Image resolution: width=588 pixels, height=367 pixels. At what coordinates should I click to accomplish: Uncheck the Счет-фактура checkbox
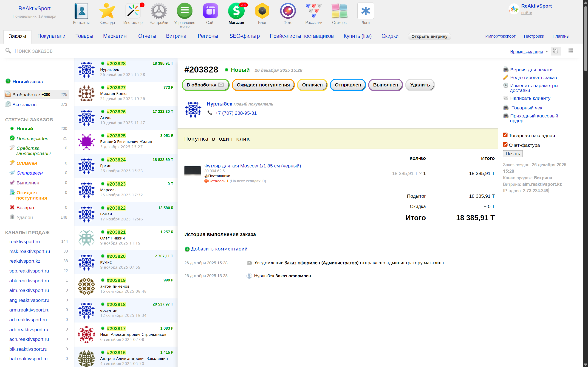tap(505, 145)
